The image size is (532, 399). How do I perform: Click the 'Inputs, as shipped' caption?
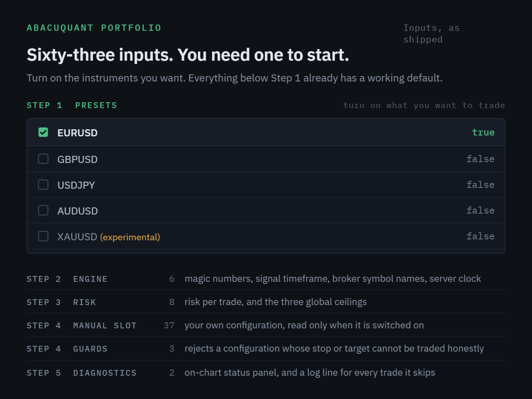(431, 34)
